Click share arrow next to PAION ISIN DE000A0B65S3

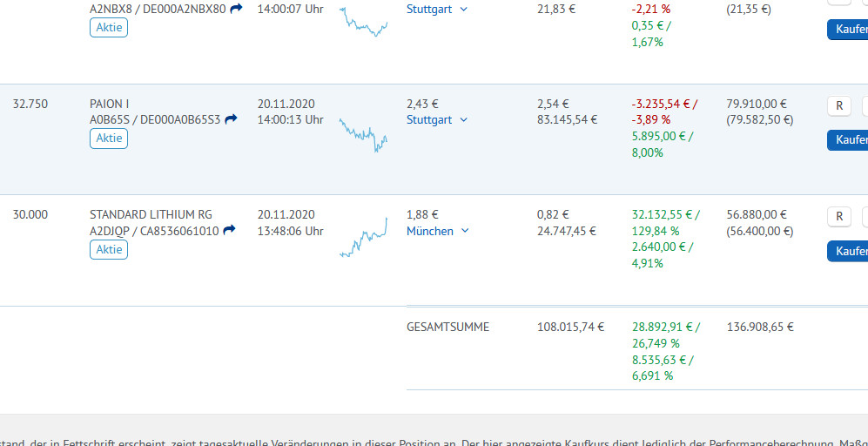coord(231,119)
